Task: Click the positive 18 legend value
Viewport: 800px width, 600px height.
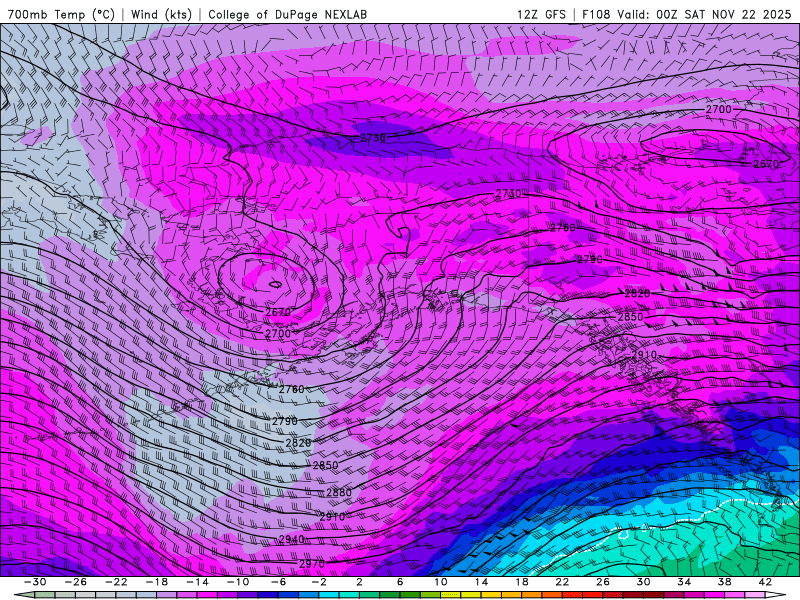Action: pyautogui.click(x=521, y=582)
